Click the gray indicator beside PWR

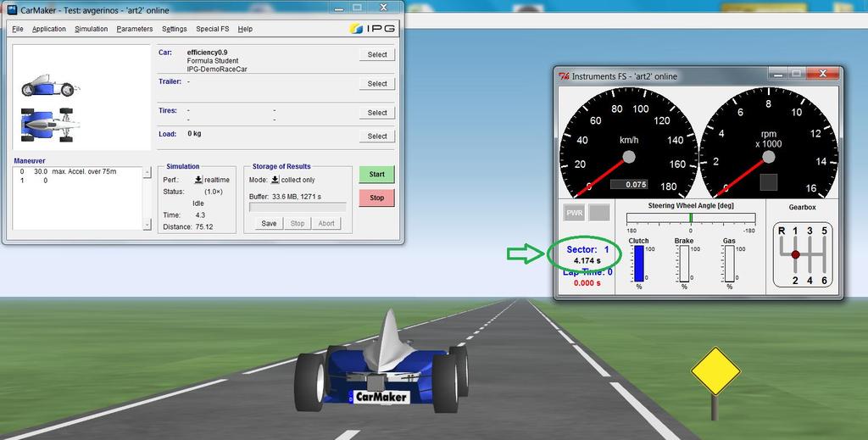point(599,213)
